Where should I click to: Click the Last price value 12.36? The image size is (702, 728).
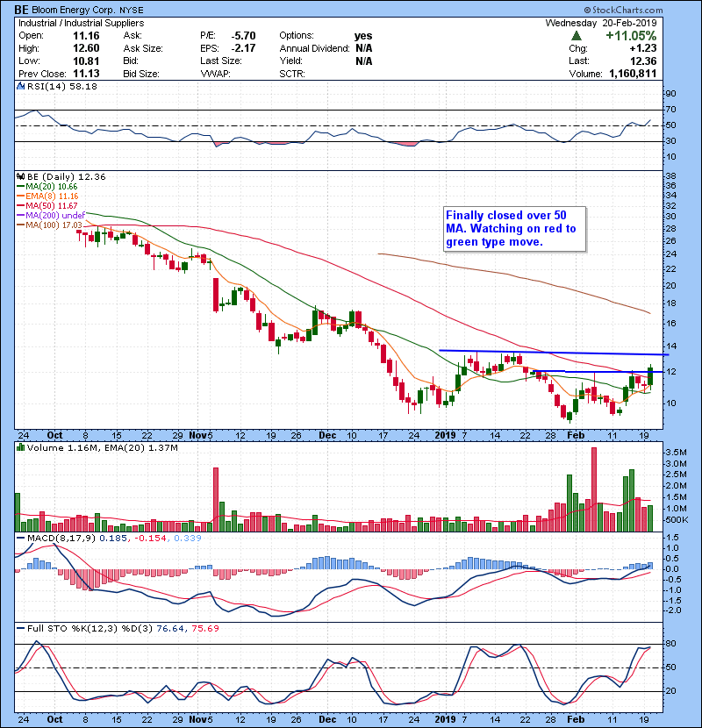point(643,61)
